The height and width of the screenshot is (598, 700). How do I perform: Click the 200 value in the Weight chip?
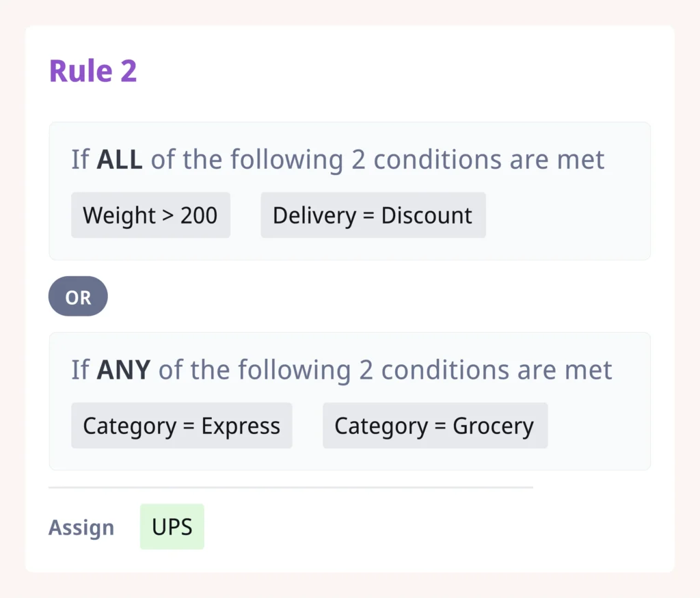point(199,215)
